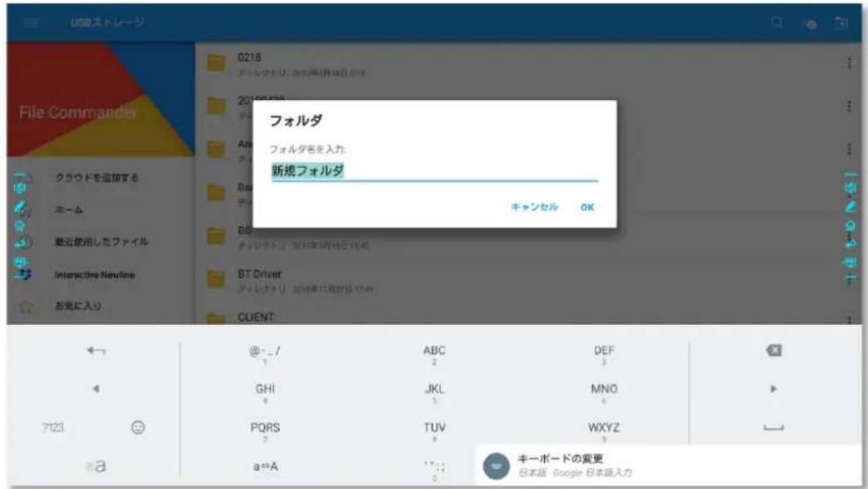This screenshot has width=868, height=489.
Task: Tap the keyboard back-arrow return key
Action: pos(96,351)
